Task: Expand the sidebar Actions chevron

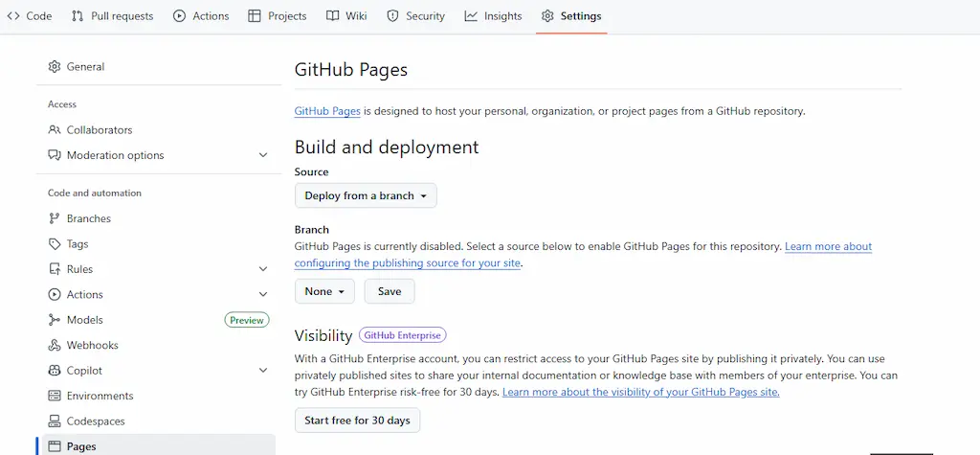Action: click(263, 294)
